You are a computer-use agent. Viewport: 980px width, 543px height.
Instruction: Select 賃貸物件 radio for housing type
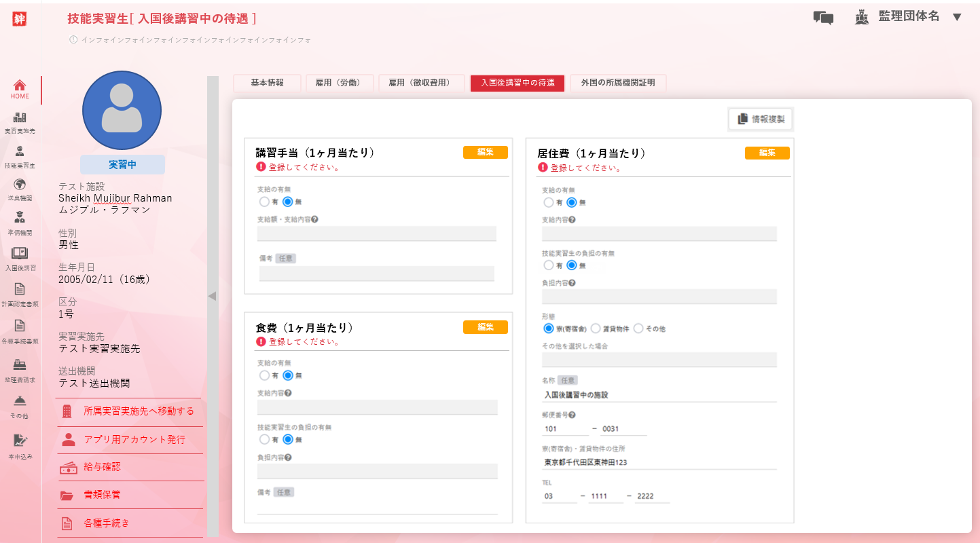coord(596,329)
